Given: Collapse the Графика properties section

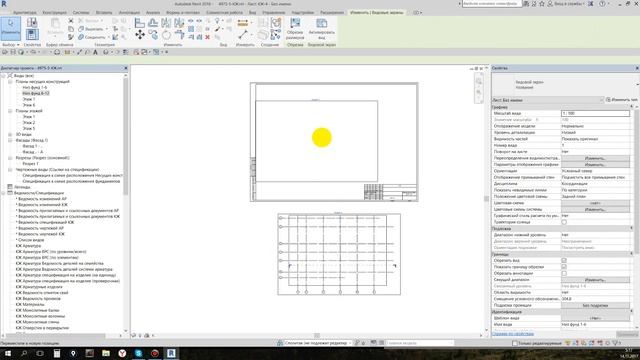Looking at the screenshot, I should [x=631, y=107].
